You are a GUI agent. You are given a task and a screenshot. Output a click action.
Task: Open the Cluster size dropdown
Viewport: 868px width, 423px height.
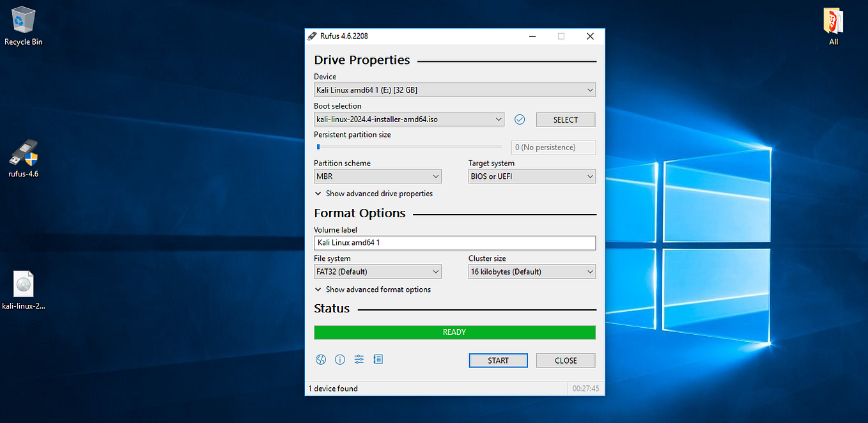[x=532, y=272]
